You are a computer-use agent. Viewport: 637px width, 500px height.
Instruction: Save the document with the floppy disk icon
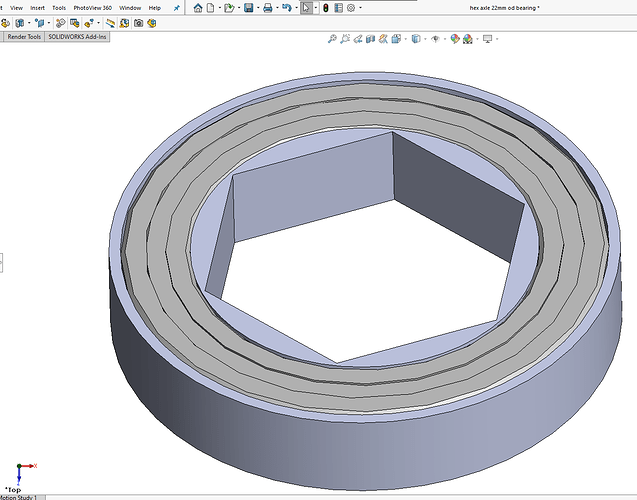(249, 8)
